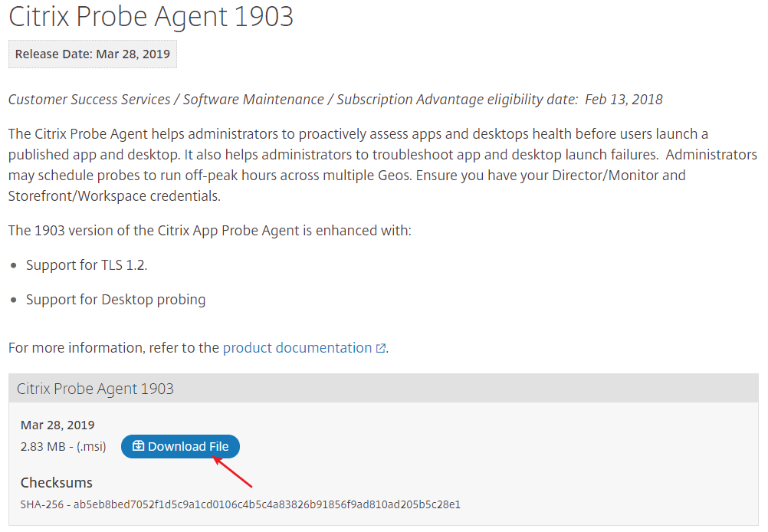Viewport: 768px width, 532px height.
Task: Click the bullet dot beside Desktop probing item
Action: pyautogui.click(x=14, y=300)
